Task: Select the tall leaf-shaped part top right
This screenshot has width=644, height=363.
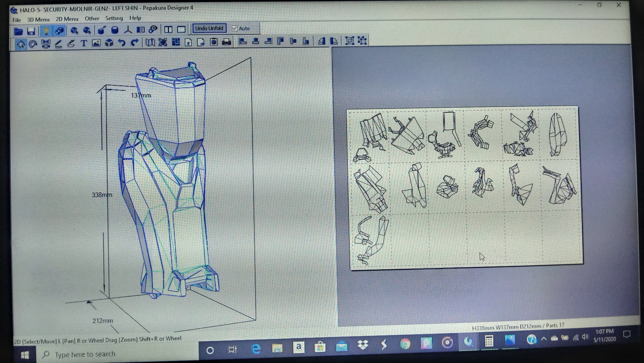Action: (x=558, y=135)
